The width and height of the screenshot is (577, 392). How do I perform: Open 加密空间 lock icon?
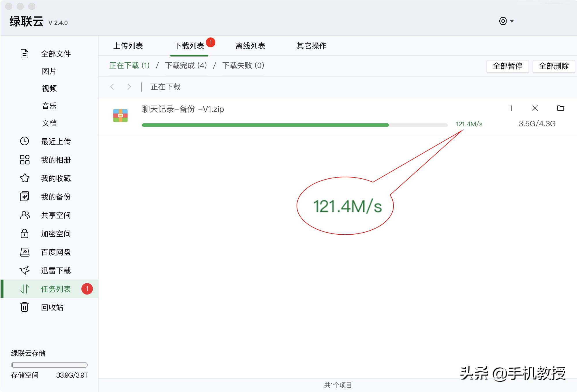pos(25,233)
